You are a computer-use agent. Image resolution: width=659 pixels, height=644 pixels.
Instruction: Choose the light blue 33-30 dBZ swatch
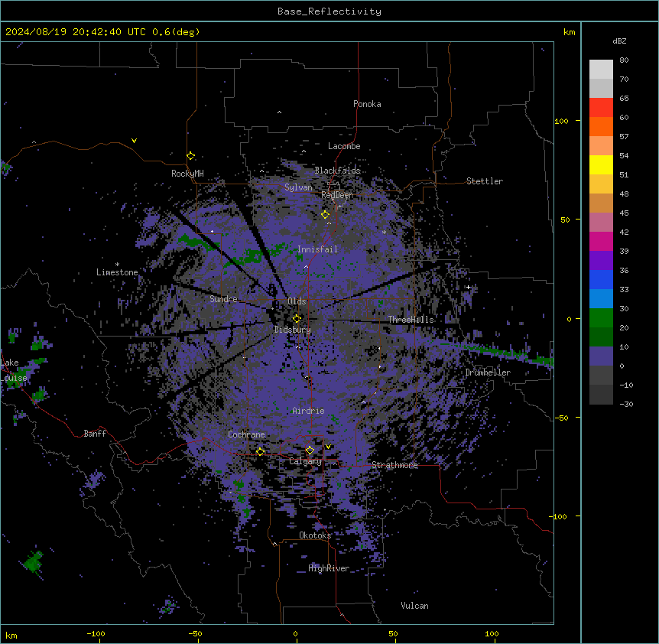[601, 299]
